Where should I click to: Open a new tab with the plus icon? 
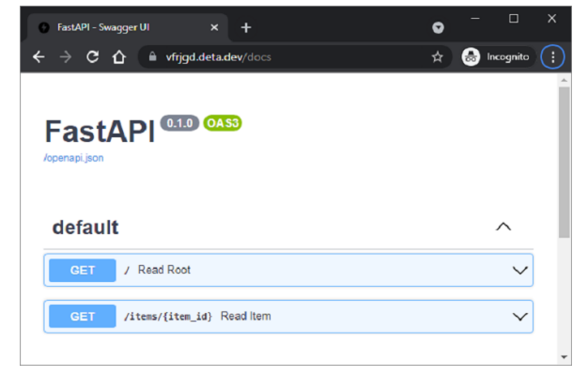(246, 27)
